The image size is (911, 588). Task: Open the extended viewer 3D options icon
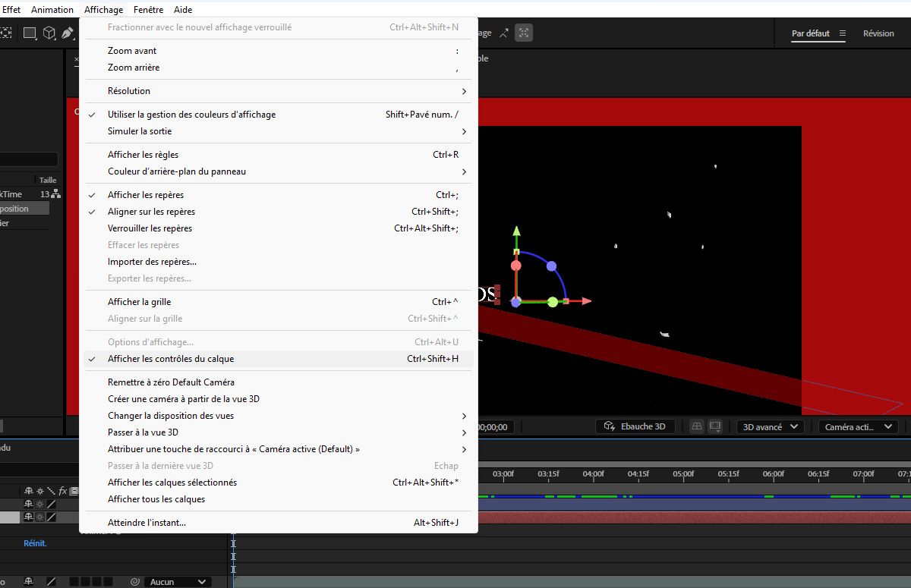pos(714,427)
